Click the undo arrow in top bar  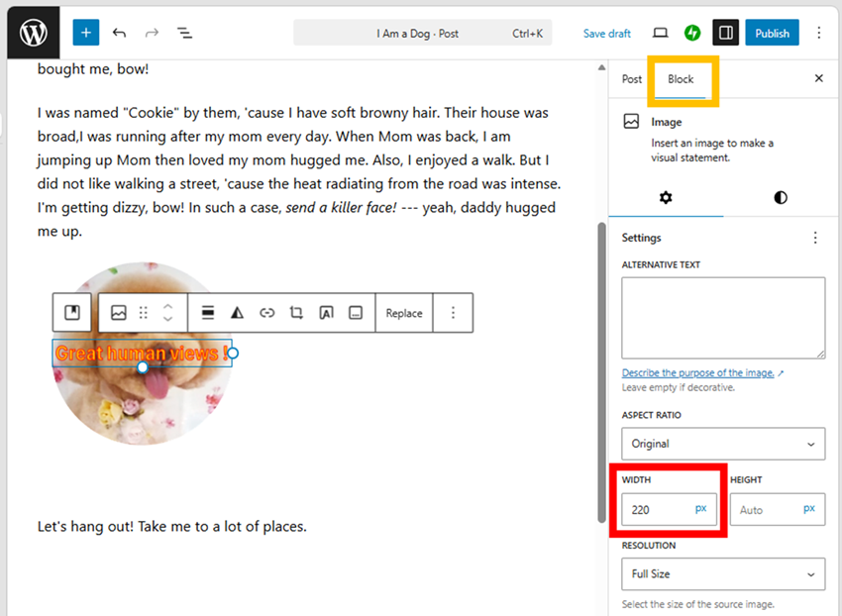coord(119,33)
